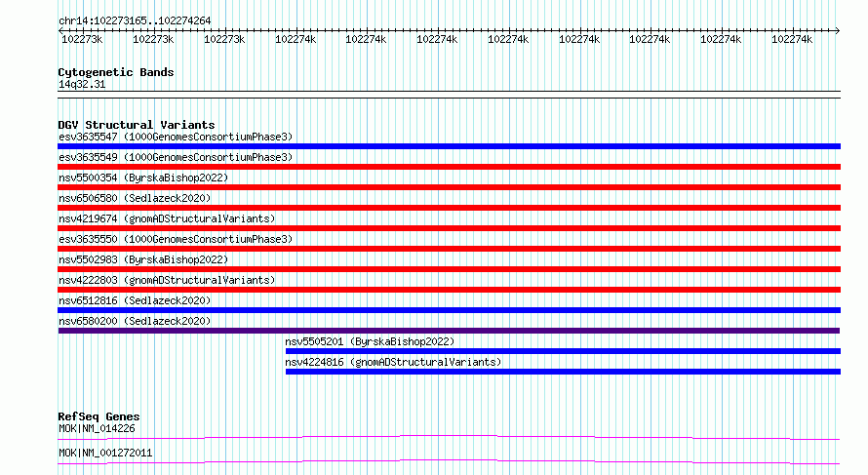Select the purple bar below nsv6580200

pyautogui.click(x=449, y=331)
